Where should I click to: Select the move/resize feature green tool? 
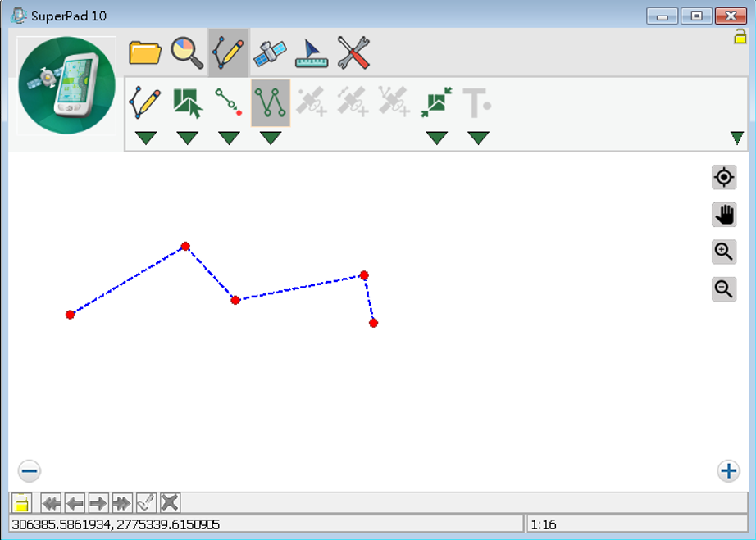(x=436, y=102)
